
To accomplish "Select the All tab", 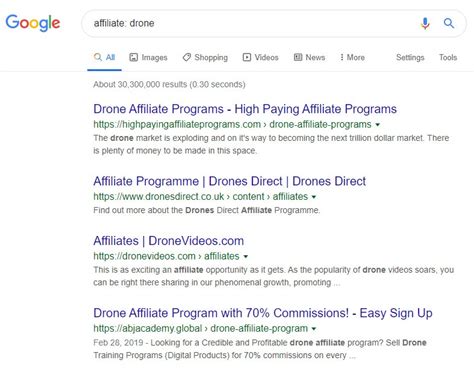I will (x=104, y=57).
